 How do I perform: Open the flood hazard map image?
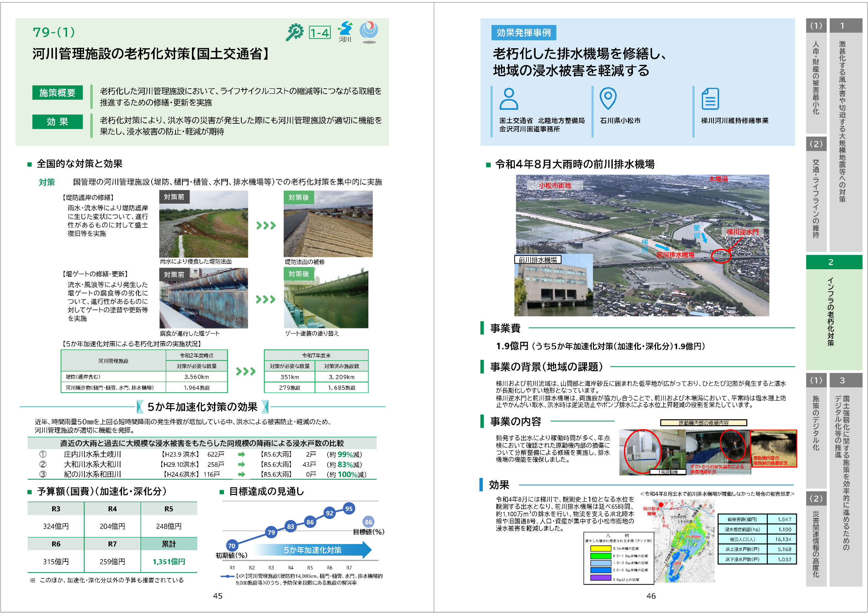(x=684, y=541)
